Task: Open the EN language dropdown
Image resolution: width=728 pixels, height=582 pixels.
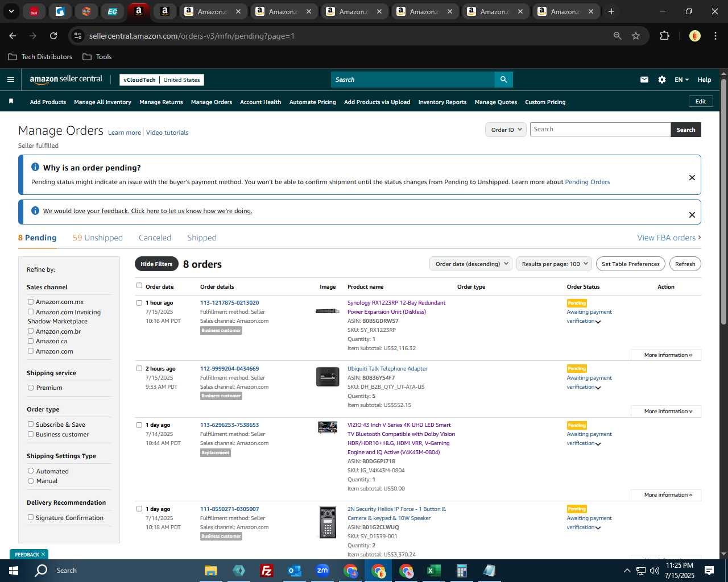Action: pyautogui.click(x=681, y=80)
